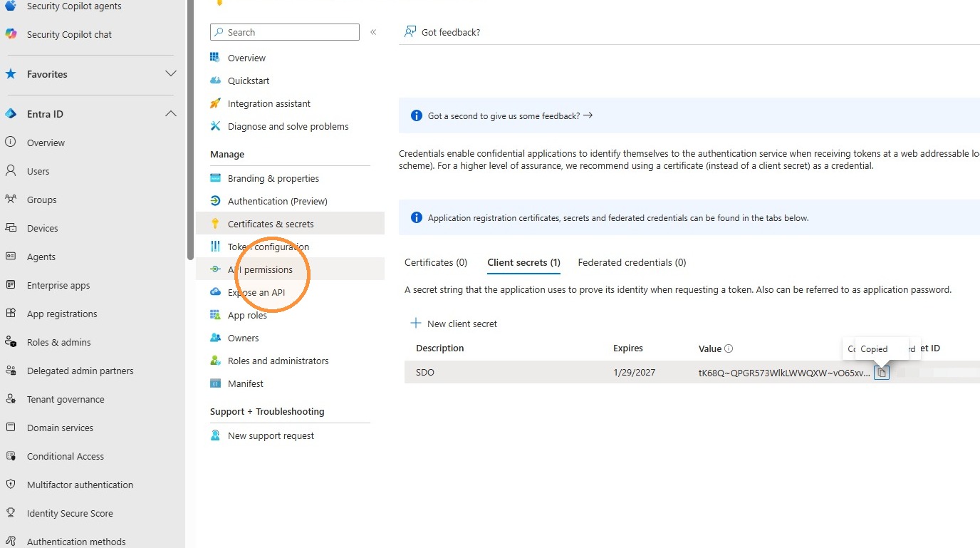Focus the app menu Search box
Image resolution: width=980 pixels, height=548 pixels.
tap(285, 32)
